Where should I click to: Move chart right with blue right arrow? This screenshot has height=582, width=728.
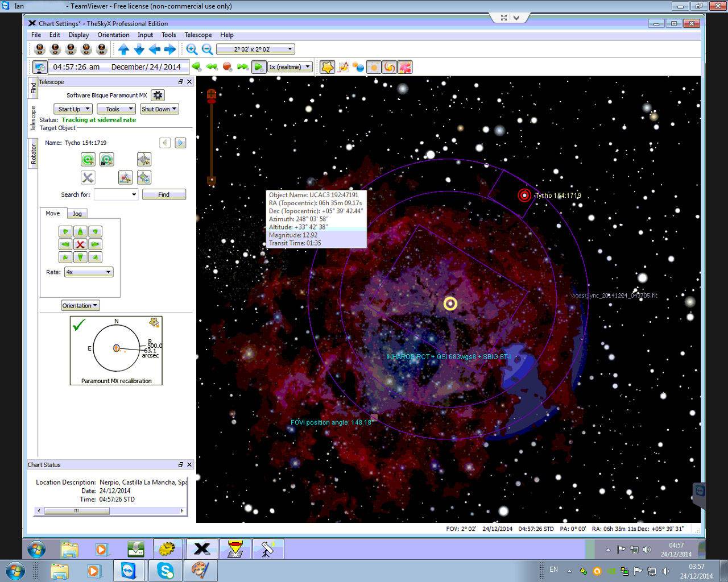pos(169,49)
